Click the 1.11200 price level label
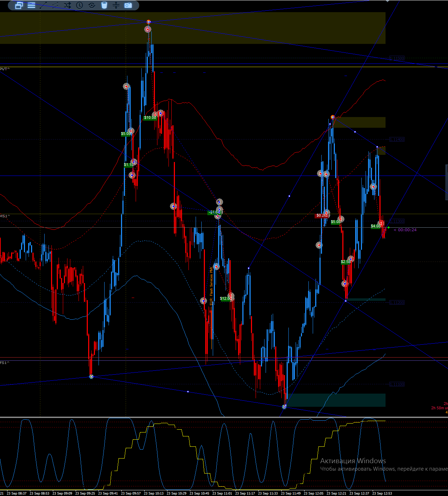The height and width of the screenshot is (496, 448). [397, 303]
